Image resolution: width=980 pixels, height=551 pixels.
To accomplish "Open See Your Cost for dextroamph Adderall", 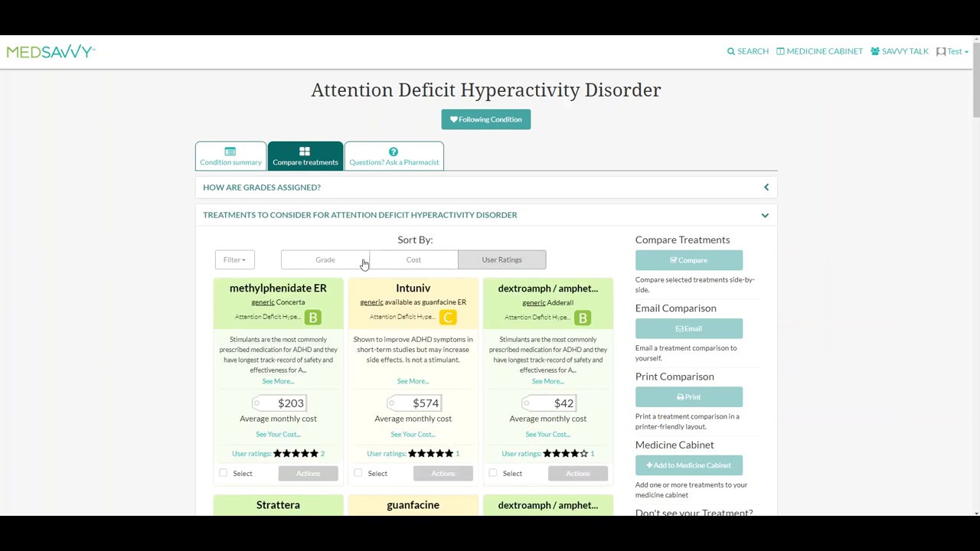I will 548,435.
